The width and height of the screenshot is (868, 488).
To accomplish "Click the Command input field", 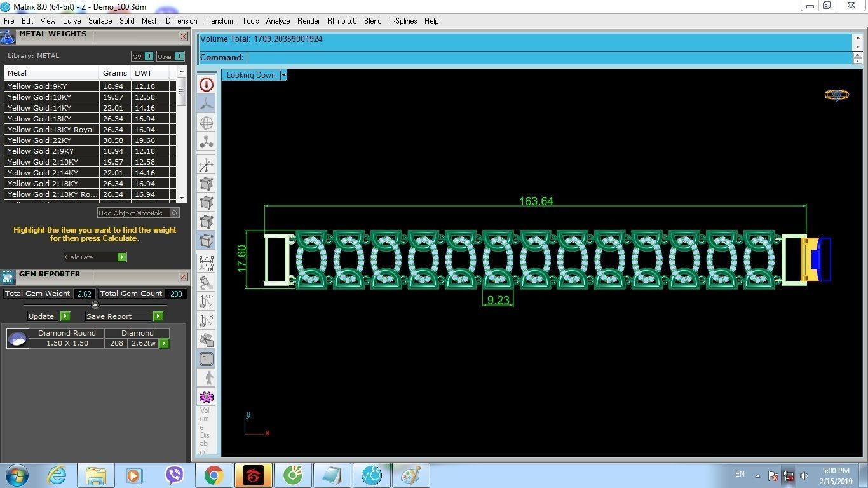I will tap(548, 57).
